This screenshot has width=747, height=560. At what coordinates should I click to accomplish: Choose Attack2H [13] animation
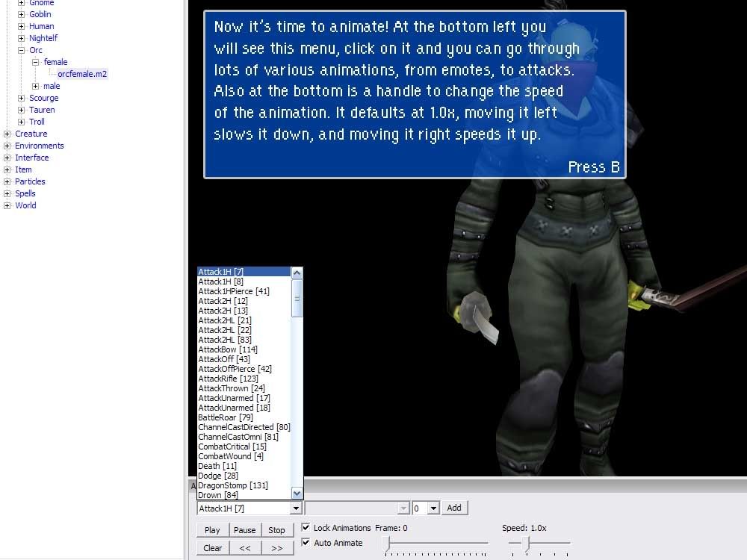click(x=244, y=311)
